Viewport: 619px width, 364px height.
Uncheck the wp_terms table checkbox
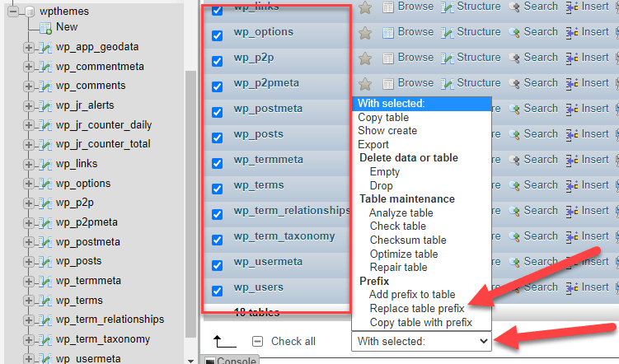(217, 189)
